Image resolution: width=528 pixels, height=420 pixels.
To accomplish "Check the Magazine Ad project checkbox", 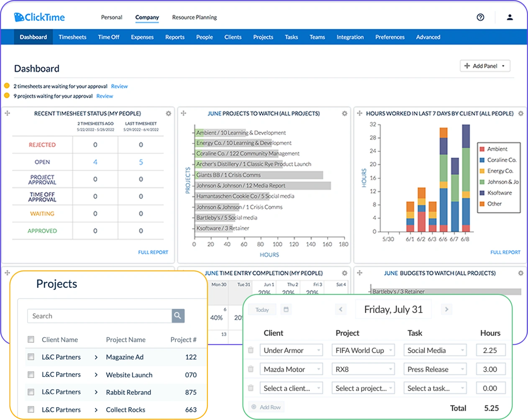I will pos(31,357).
